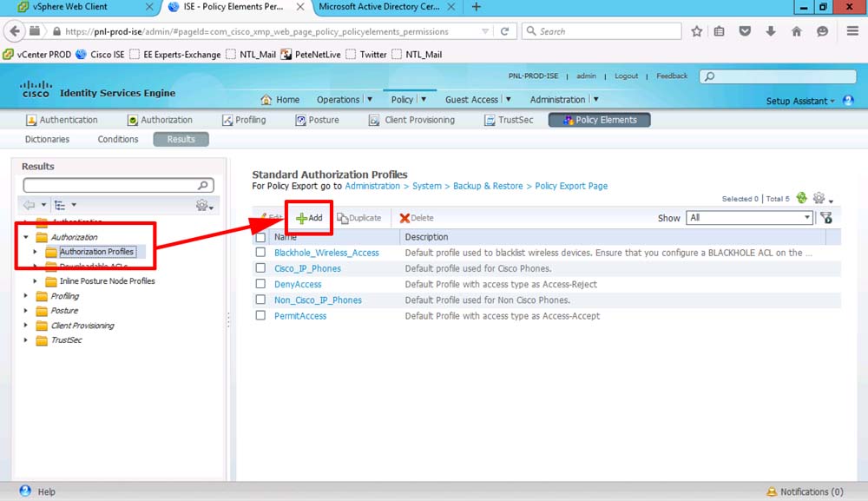Bookmark this page with star icon
868x501 pixels.
[x=697, y=31]
